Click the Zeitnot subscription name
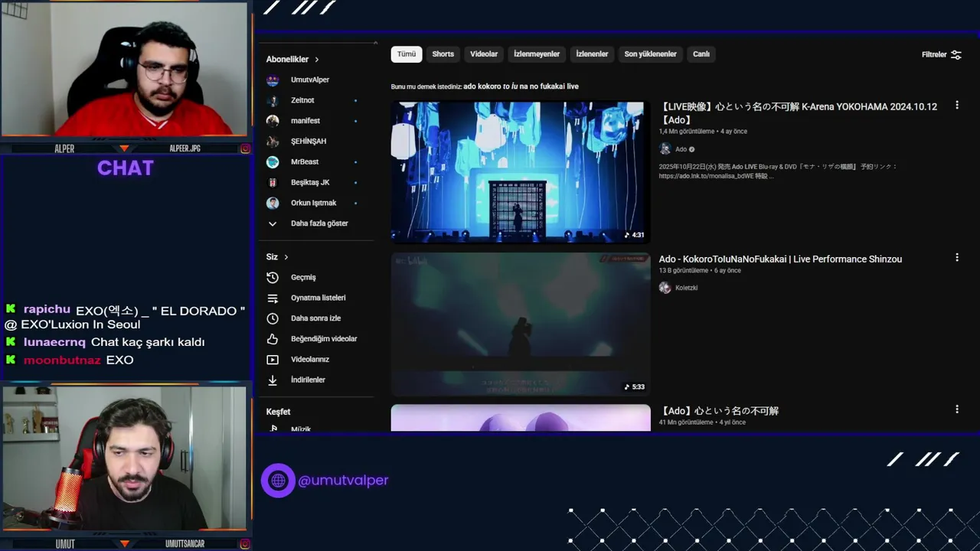980x551 pixels. [x=302, y=100]
